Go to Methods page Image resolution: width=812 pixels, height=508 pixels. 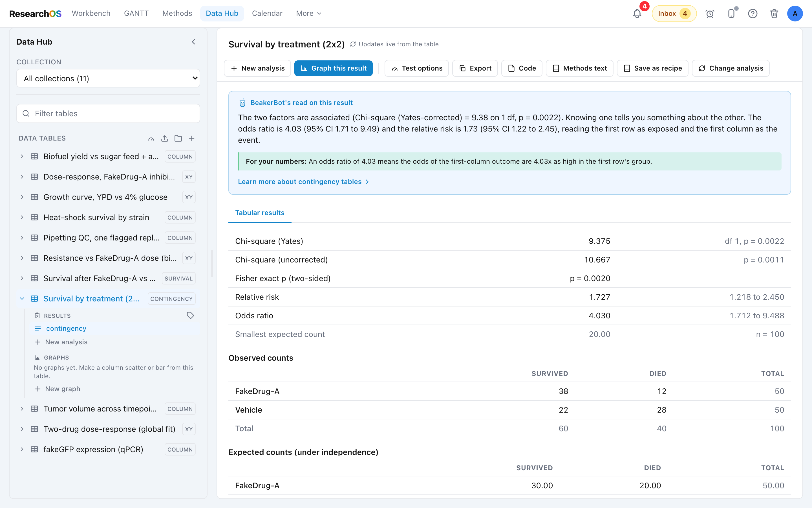177,14
